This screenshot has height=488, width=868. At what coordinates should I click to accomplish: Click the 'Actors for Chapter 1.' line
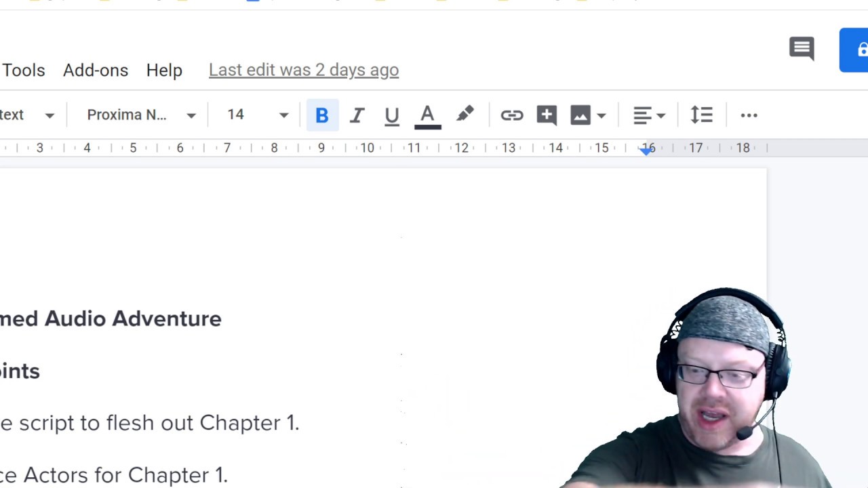(114, 475)
